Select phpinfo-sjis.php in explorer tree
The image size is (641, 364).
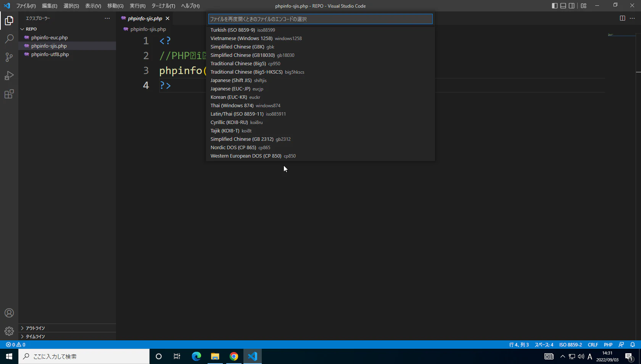point(67,46)
